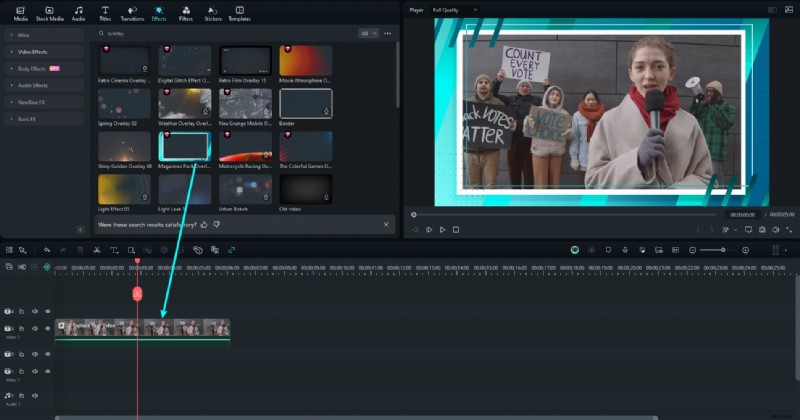Dismiss the search feedback bar

pos(386,225)
